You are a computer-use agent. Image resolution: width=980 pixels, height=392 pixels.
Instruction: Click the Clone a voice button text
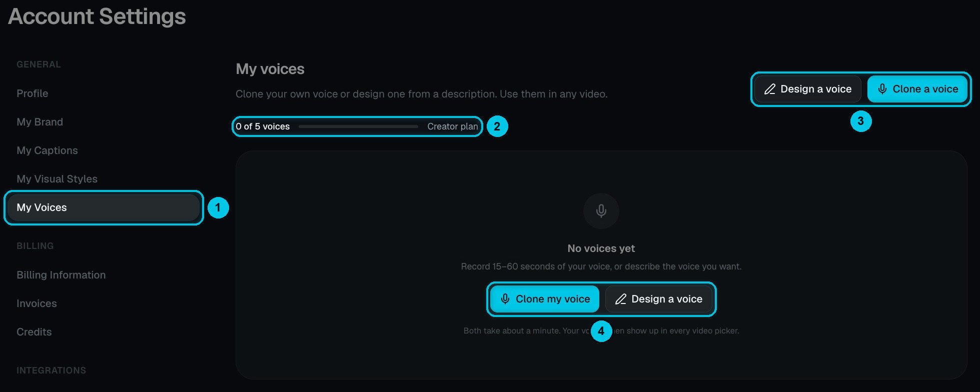(x=925, y=89)
